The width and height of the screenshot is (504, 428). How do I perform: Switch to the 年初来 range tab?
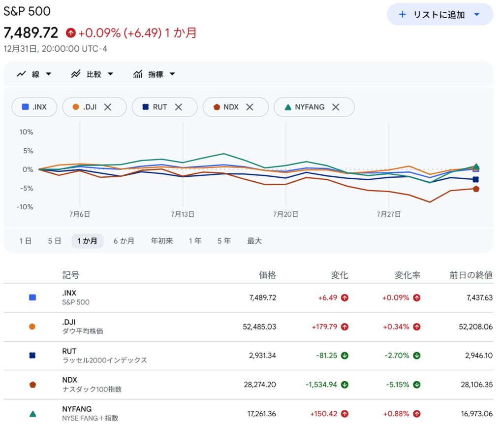(x=162, y=241)
